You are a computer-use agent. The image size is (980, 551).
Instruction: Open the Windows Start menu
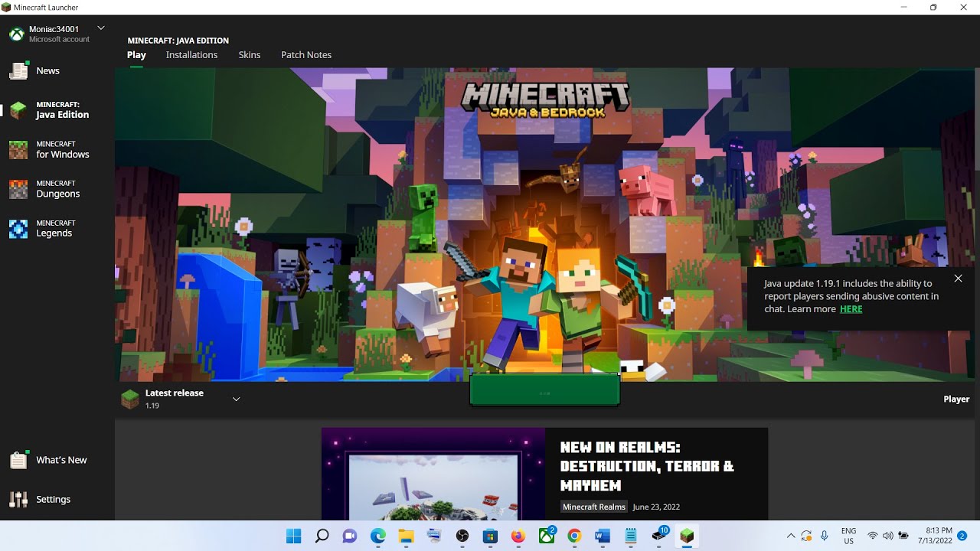(294, 536)
